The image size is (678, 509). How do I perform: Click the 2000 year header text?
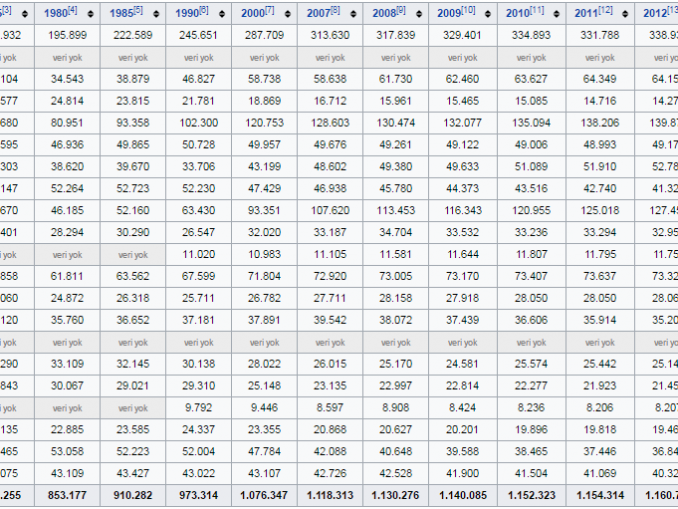251,14
